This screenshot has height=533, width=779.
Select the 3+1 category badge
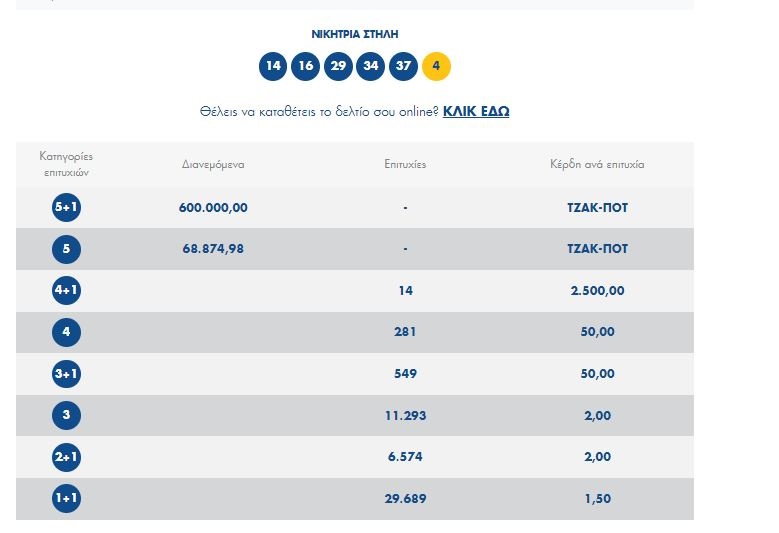(66, 374)
